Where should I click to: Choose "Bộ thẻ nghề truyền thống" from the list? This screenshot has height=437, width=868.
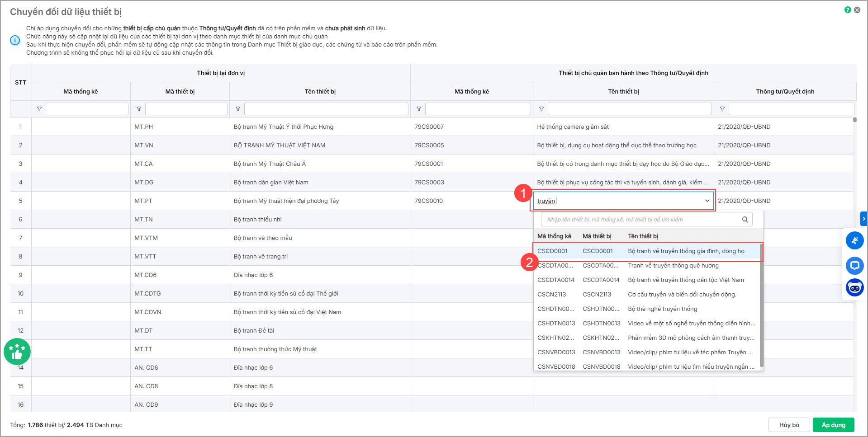[x=662, y=309]
